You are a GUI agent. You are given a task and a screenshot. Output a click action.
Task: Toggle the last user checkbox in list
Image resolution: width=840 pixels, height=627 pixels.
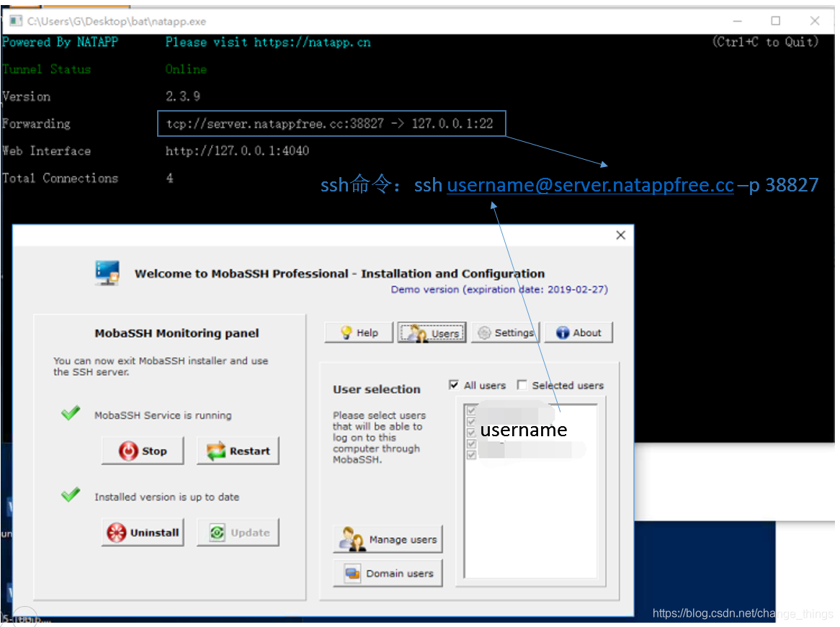tap(471, 455)
